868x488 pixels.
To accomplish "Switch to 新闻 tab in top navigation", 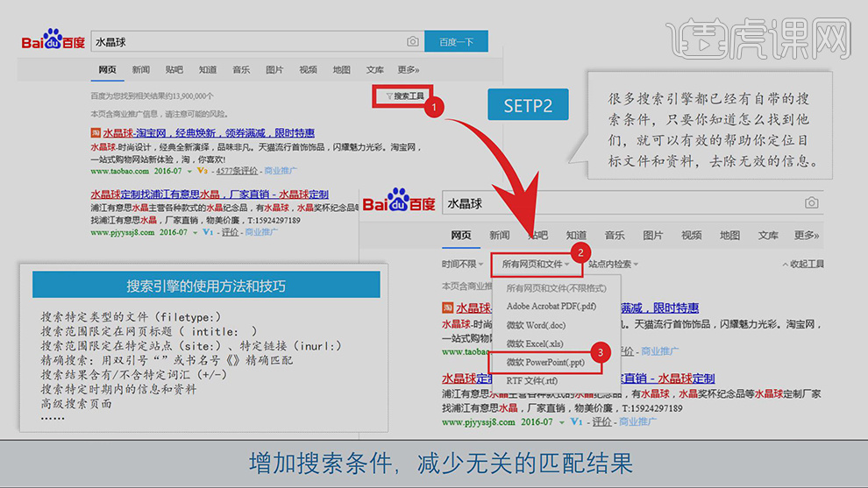I will pyautogui.click(x=140, y=70).
